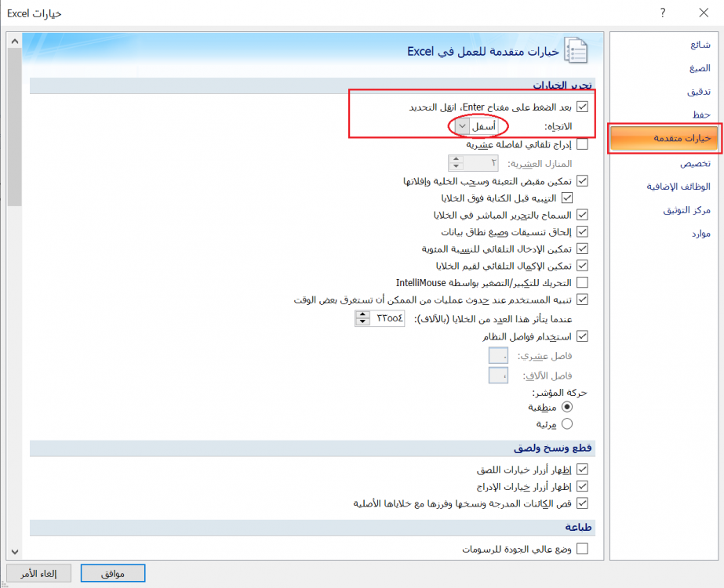The height and width of the screenshot is (588, 724).
Task: Toggle cut, copy, sort inserted objects checkbox
Action: 582,503
